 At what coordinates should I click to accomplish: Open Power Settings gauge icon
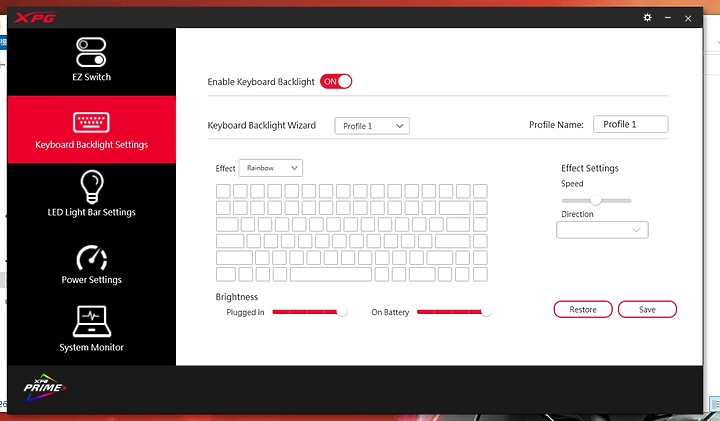(x=91, y=258)
